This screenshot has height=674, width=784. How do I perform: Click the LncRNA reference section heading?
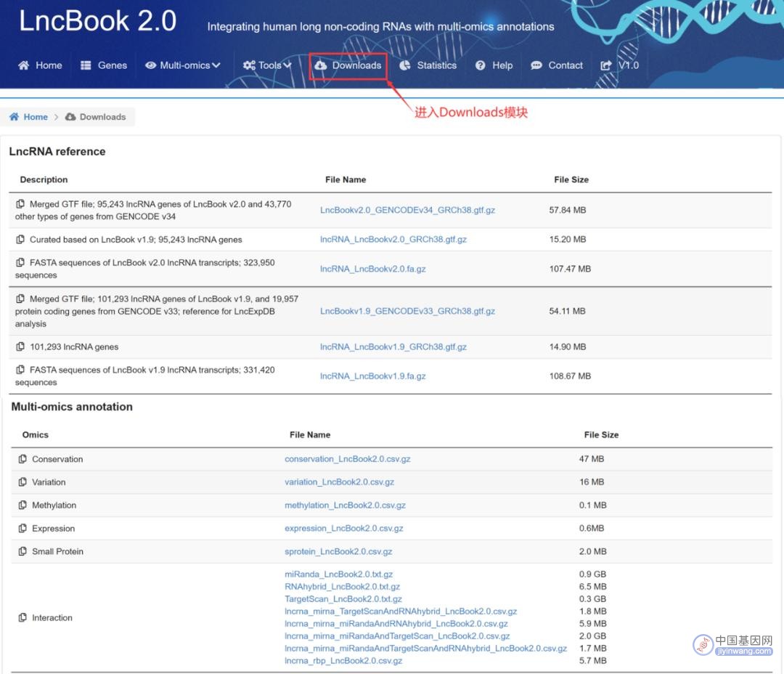57,152
